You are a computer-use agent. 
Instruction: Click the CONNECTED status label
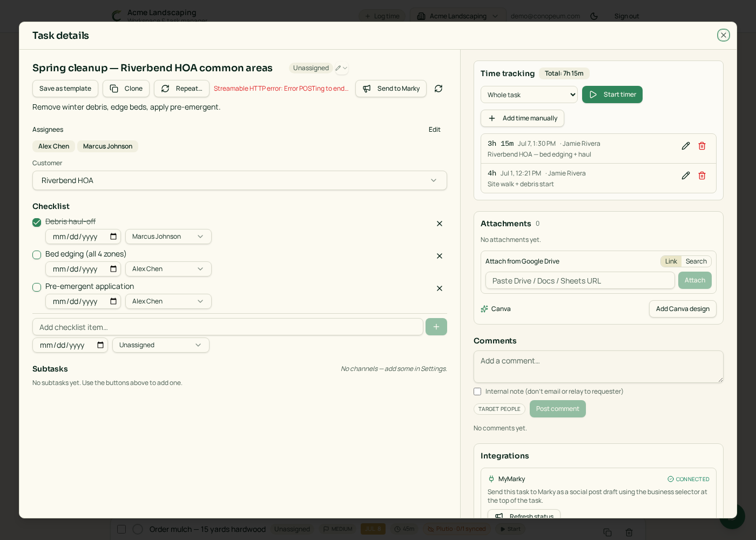[x=688, y=479]
